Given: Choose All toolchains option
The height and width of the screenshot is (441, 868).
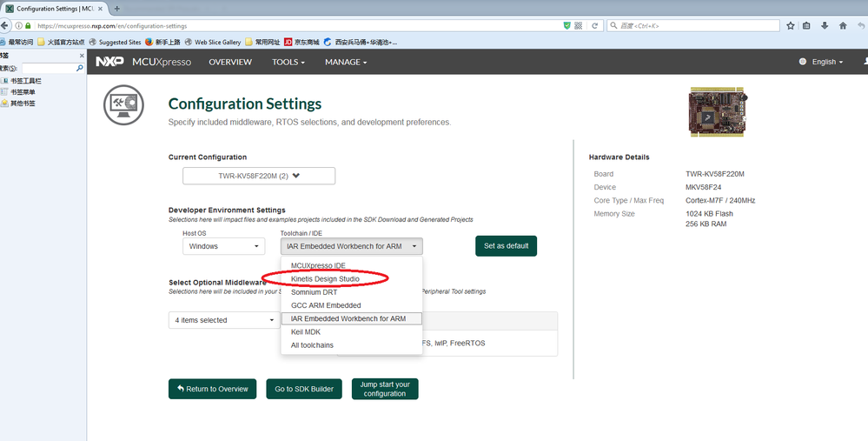Looking at the screenshot, I should [x=352, y=345].
